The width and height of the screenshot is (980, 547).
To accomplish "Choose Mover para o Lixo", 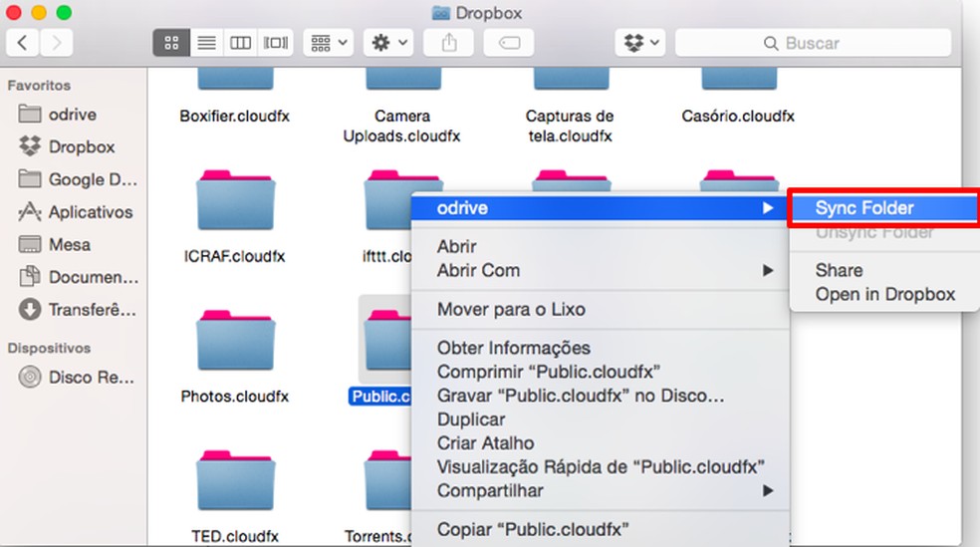I will [600, 310].
